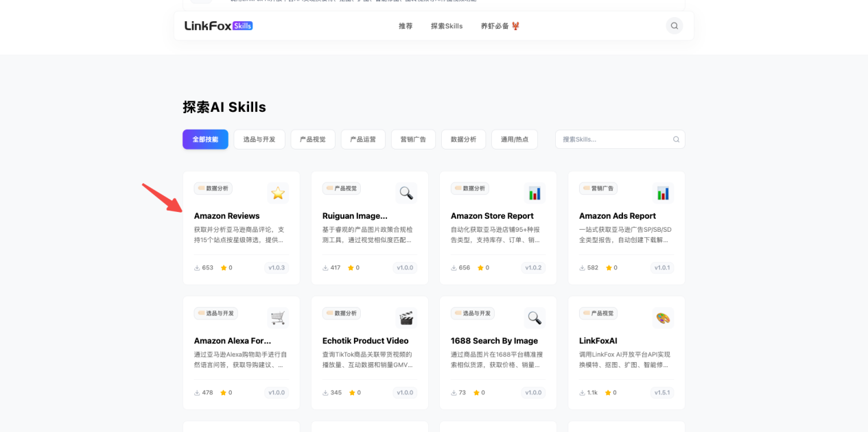Click download icon beside 582 on Amazon Ads Report

pos(582,268)
